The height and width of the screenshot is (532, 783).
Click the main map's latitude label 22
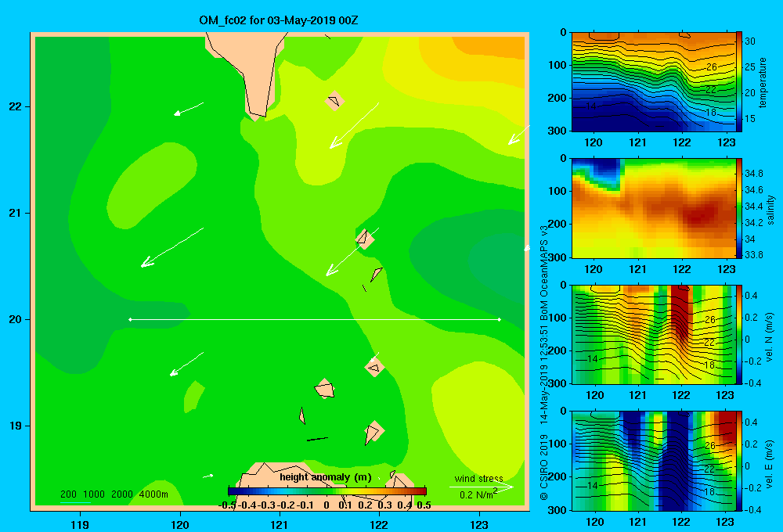coord(15,107)
